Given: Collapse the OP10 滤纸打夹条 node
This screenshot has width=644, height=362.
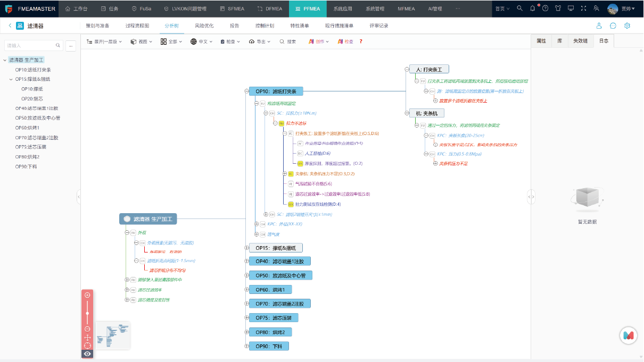Looking at the screenshot, I should click(246, 91).
